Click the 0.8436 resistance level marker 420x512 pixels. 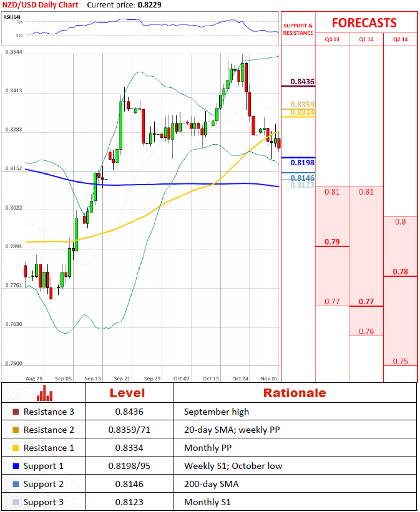pyautogui.click(x=302, y=82)
